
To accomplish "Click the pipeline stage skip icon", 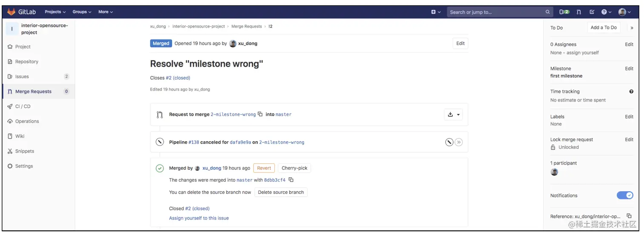I will (459, 142).
